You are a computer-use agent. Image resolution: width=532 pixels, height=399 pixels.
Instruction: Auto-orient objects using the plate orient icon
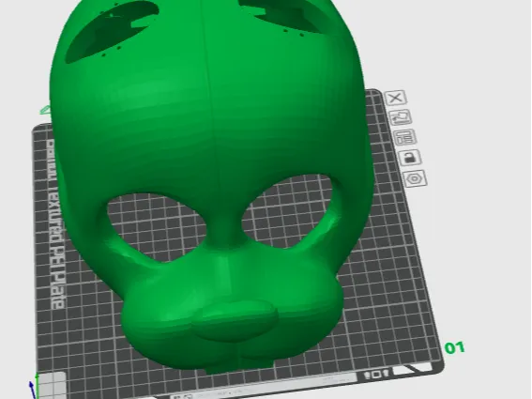tap(401, 117)
